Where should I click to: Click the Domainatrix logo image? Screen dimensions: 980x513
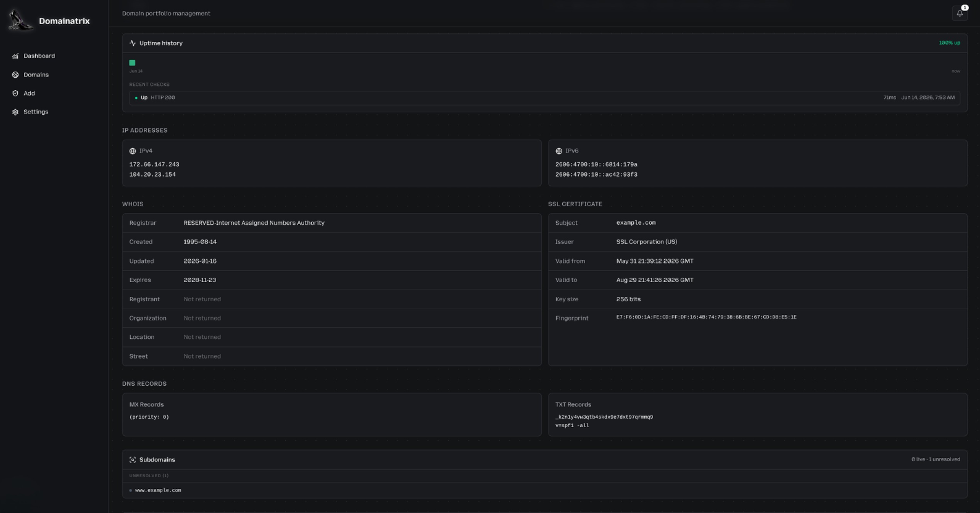coord(20,20)
